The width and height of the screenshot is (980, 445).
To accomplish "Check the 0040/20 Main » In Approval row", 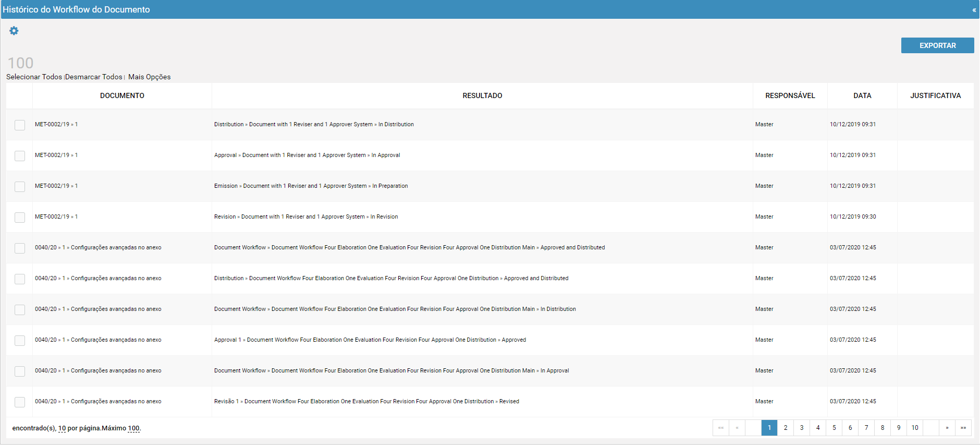I will click(x=20, y=371).
